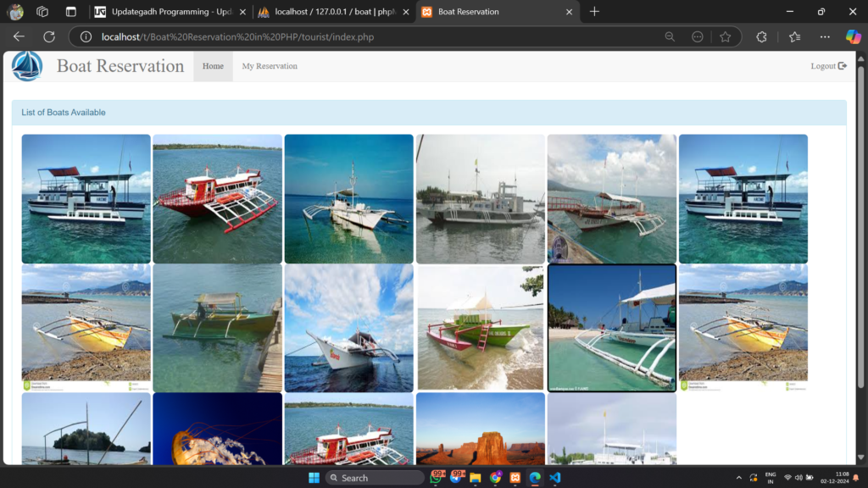The image size is (868, 488).
Task: Select the boat moored under cloudy sky thumbnail
Action: point(612,198)
